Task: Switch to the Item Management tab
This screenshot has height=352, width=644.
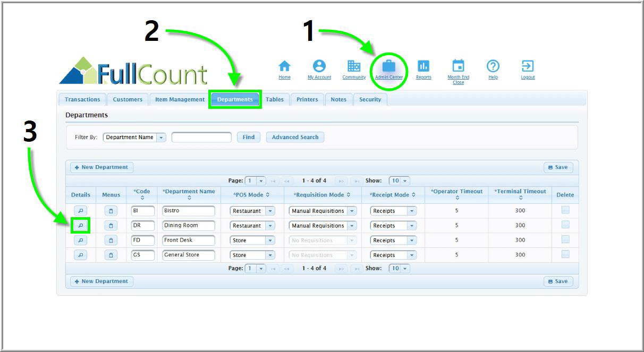Action: coord(180,99)
